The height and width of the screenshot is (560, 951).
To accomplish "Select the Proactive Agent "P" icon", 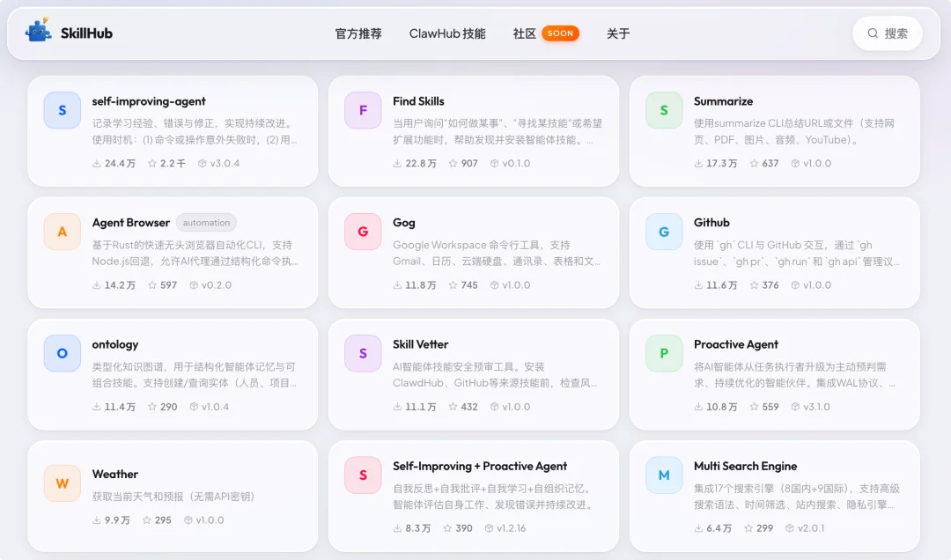I will 664,353.
